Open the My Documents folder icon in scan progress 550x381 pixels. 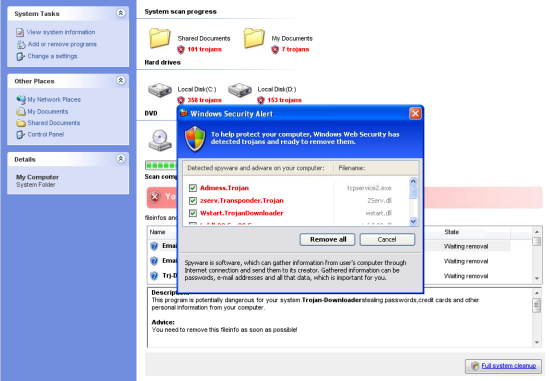point(254,38)
